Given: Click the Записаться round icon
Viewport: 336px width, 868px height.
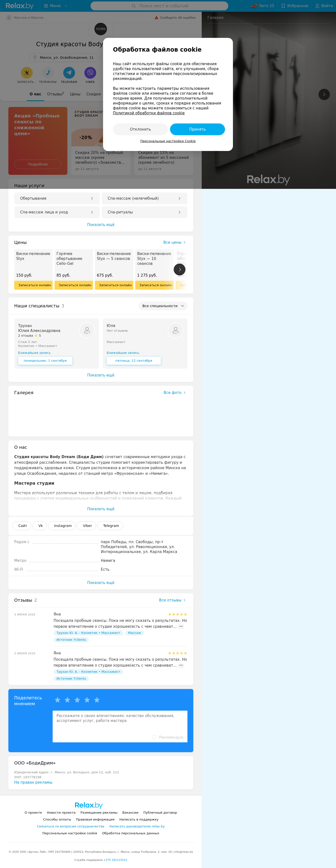Looking at the screenshot, I should pos(27,73).
